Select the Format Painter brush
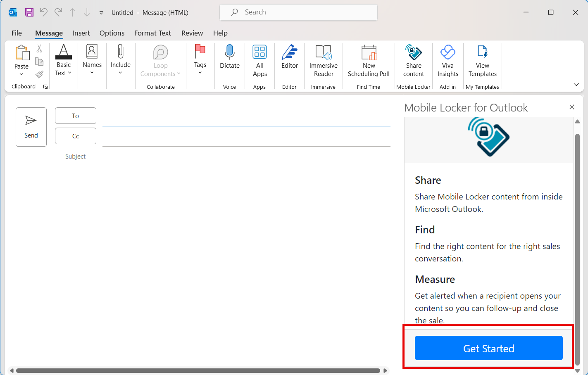This screenshot has width=588, height=375. 39,74
